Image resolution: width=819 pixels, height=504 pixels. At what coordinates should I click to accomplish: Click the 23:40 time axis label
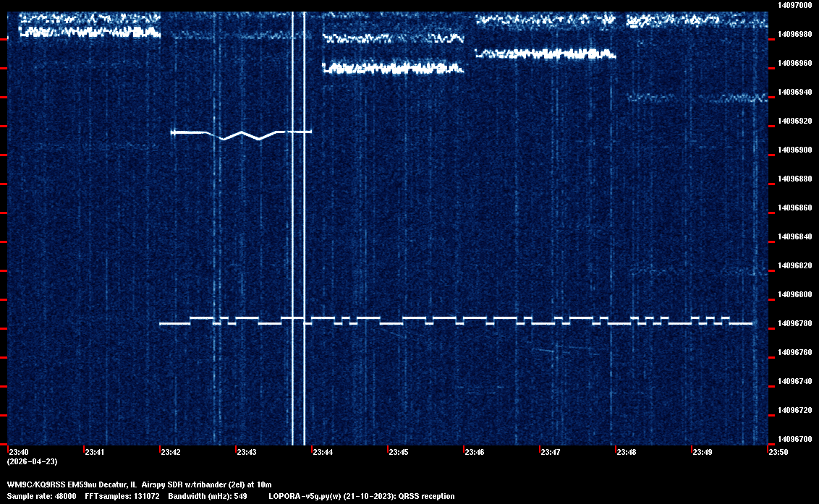pyautogui.click(x=18, y=452)
